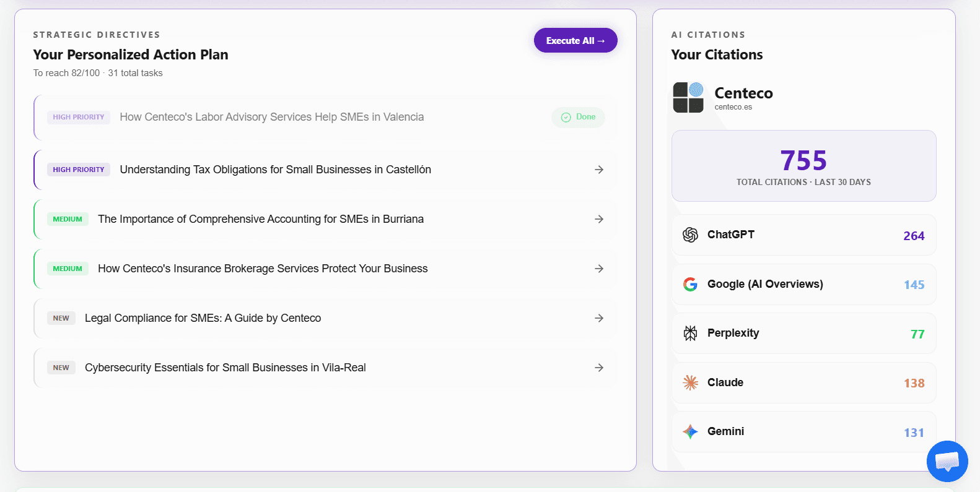Viewport: 980px width, 492px height.
Task: Open the arrow for Legal Compliance for SMEs
Action: click(x=599, y=318)
